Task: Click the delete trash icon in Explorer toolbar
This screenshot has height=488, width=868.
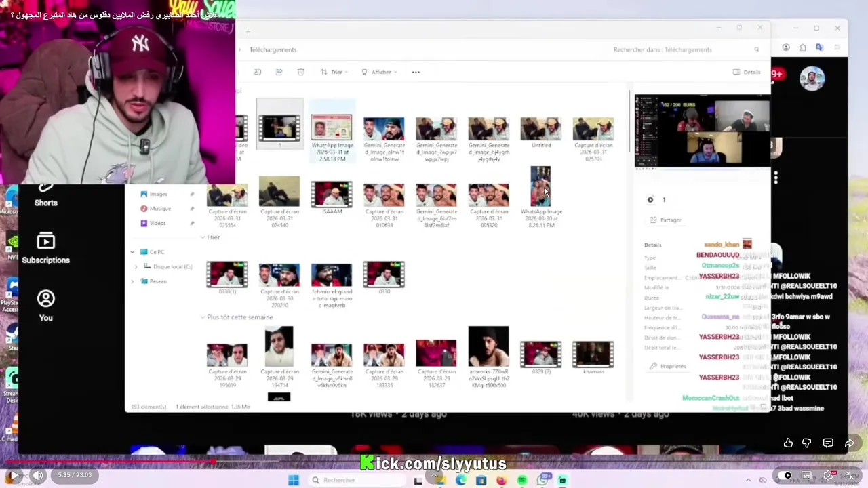Action: pos(301,72)
